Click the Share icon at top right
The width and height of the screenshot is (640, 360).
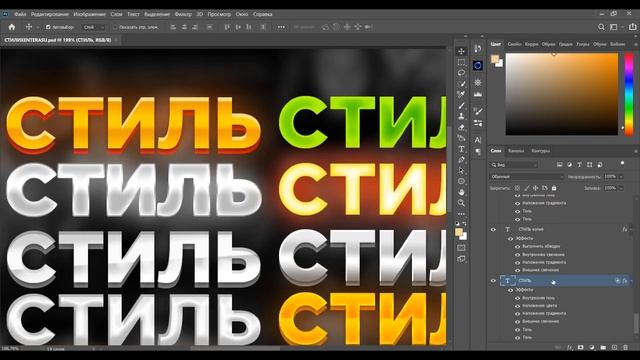[632, 27]
